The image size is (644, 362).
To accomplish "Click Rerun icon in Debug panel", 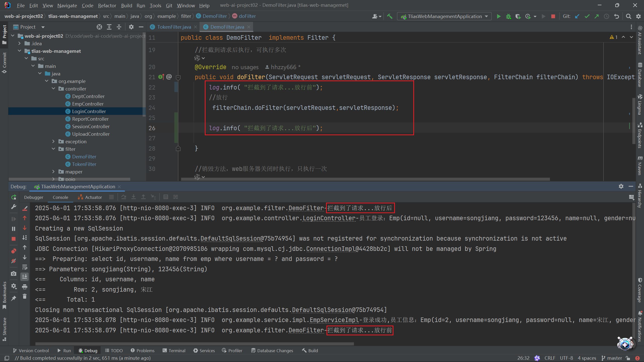I will click(x=14, y=197).
